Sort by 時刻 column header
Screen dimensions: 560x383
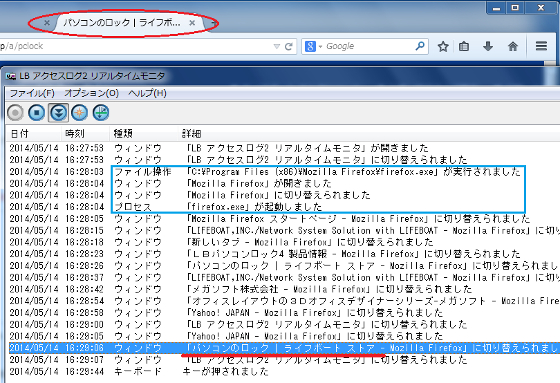[x=85, y=134]
